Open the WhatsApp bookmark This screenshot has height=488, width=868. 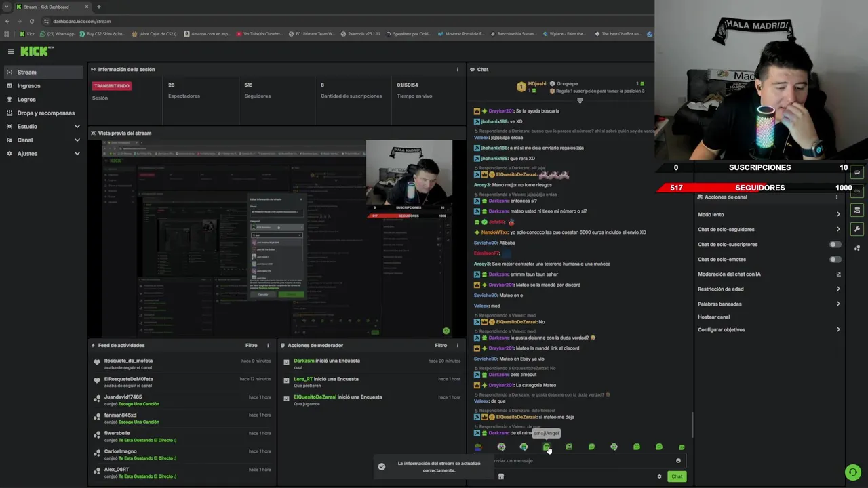(57, 34)
